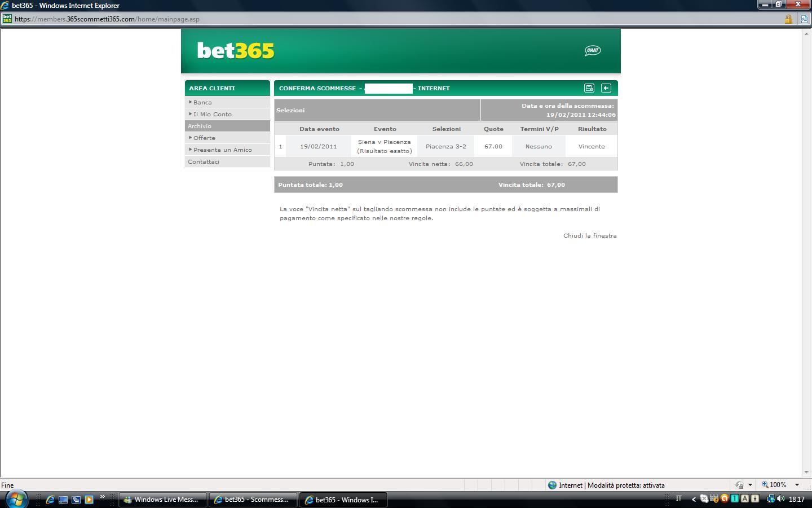Print the bet confirmation slip
The width and height of the screenshot is (812, 508).
[589, 88]
